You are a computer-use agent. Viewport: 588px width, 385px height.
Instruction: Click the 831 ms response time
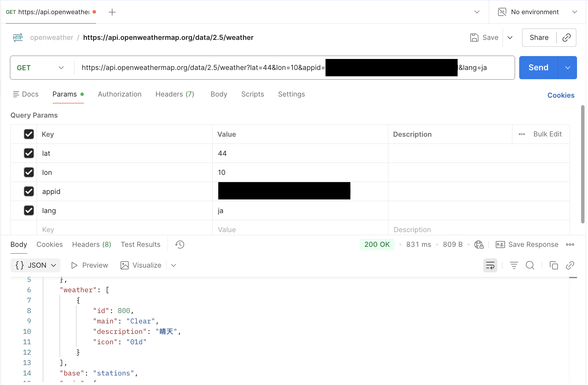pos(419,245)
